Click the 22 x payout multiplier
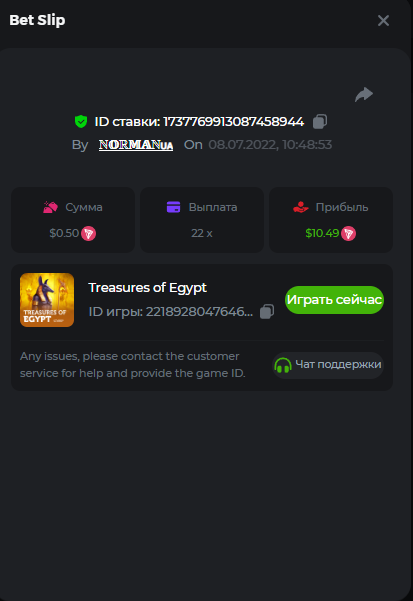This screenshot has height=601, width=413. click(202, 233)
